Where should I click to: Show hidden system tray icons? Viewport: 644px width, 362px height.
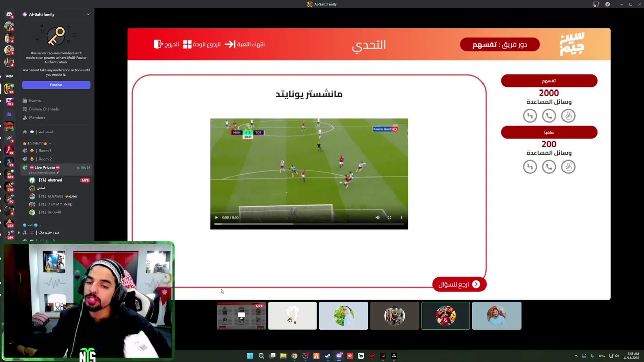576,356
